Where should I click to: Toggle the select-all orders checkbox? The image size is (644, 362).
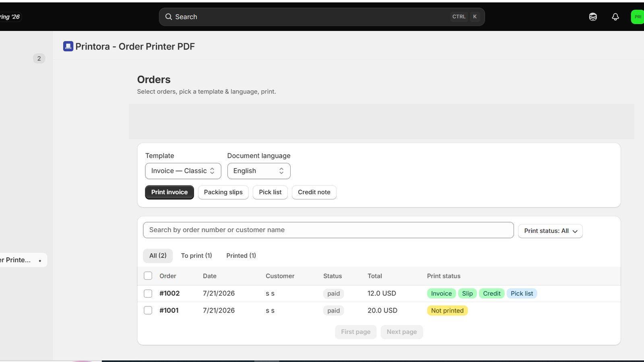[148, 276]
